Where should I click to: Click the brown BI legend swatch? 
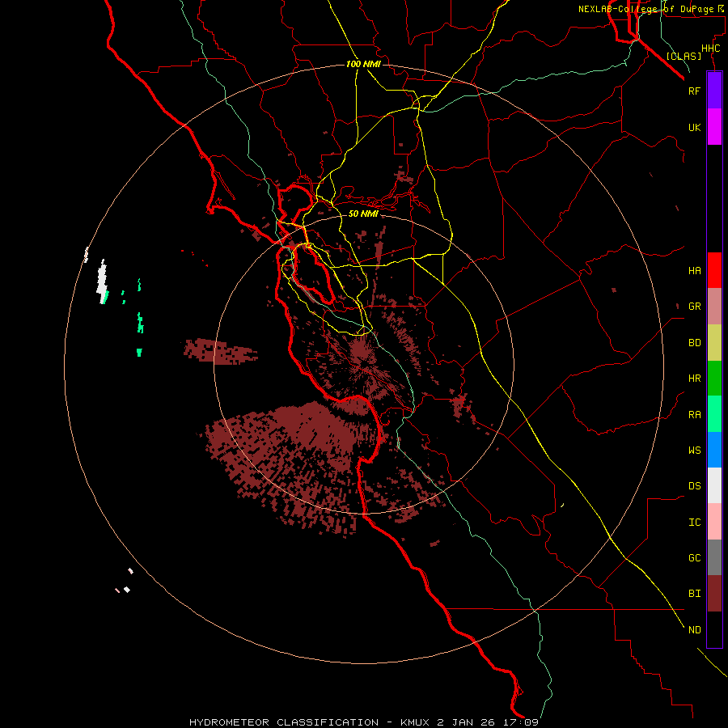tap(714, 594)
